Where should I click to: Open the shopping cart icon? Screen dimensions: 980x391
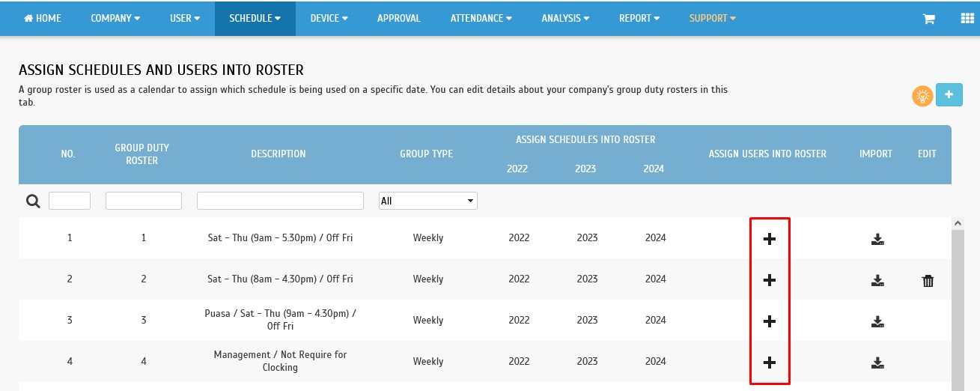coord(929,19)
